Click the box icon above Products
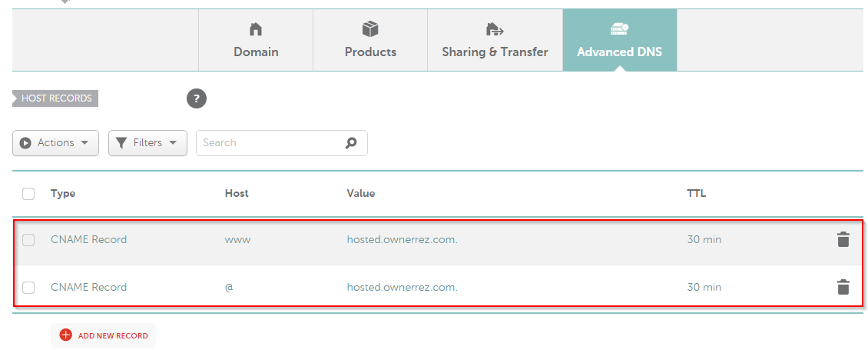Screen dimensions: 868x350 (370, 28)
